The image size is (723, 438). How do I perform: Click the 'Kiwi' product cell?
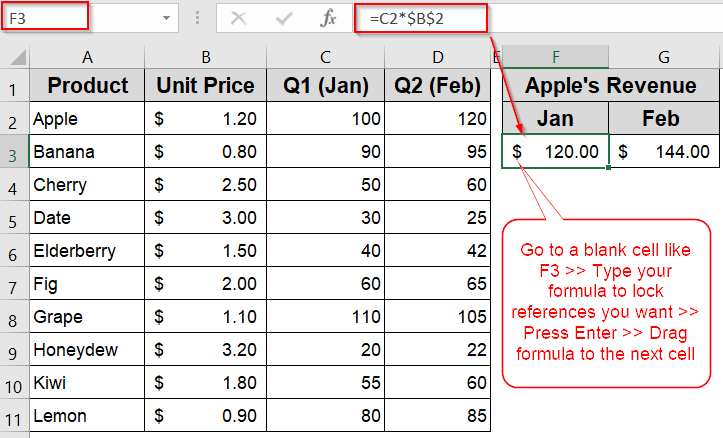click(87, 383)
